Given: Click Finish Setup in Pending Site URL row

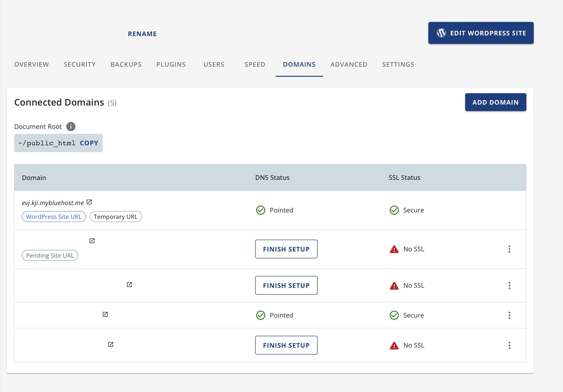Looking at the screenshot, I should pyautogui.click(x=286, y=249).
